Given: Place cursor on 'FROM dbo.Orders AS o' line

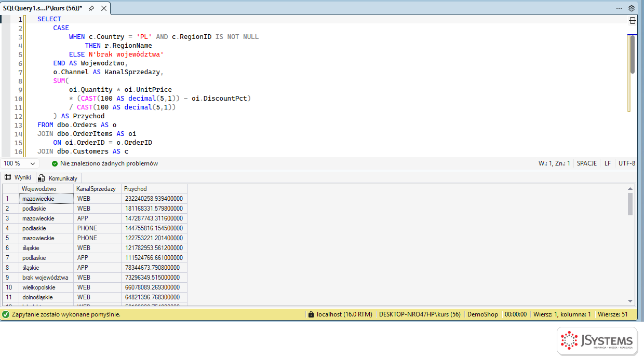Looking at the screenshot, I should pyautogui.click(x=77, y=125).
